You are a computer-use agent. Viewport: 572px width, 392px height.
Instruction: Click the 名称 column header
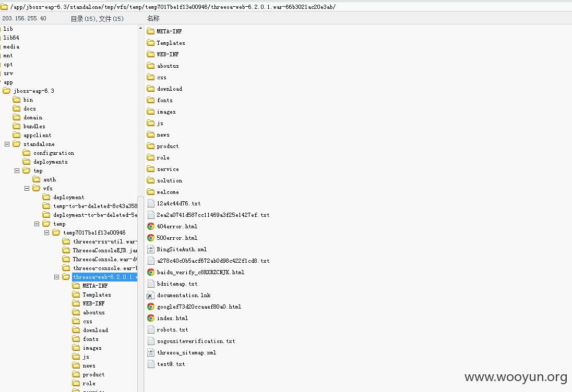tap(153, 18)
